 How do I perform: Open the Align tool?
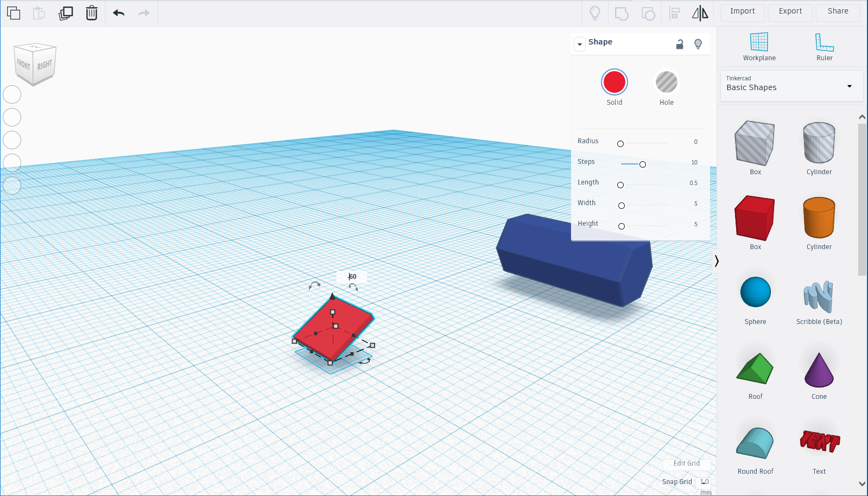675,13
